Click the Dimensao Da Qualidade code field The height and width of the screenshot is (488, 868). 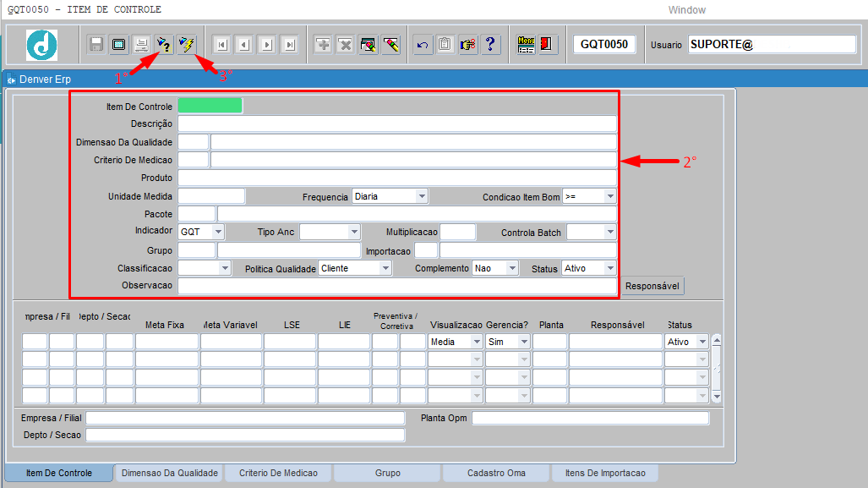[x=193, y=142]
